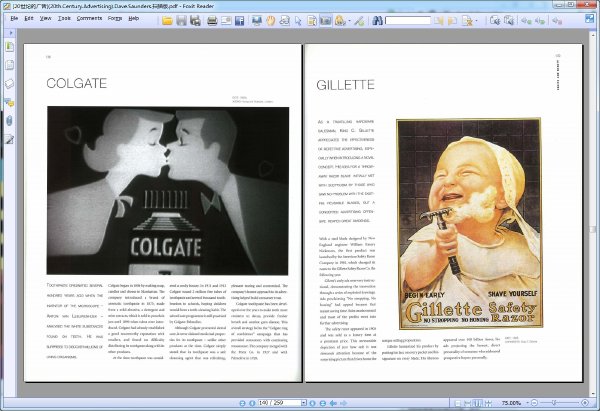Screen dimensions: 600x411
Task: Switch to continuous page layout
Action: [x=468, y=403]
